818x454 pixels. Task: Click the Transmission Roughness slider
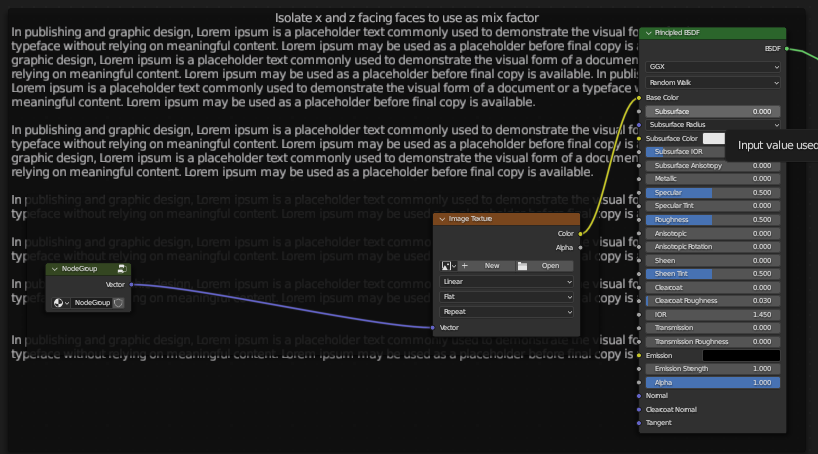713,342
